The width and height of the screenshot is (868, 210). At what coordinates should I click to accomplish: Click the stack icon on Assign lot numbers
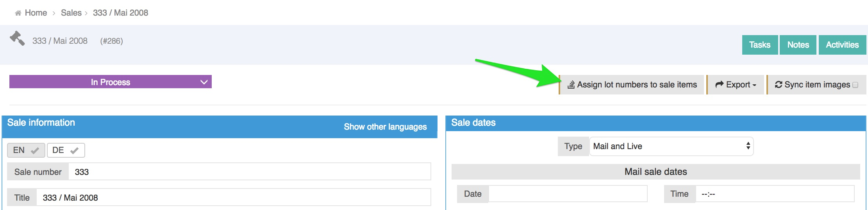point(571,85)
